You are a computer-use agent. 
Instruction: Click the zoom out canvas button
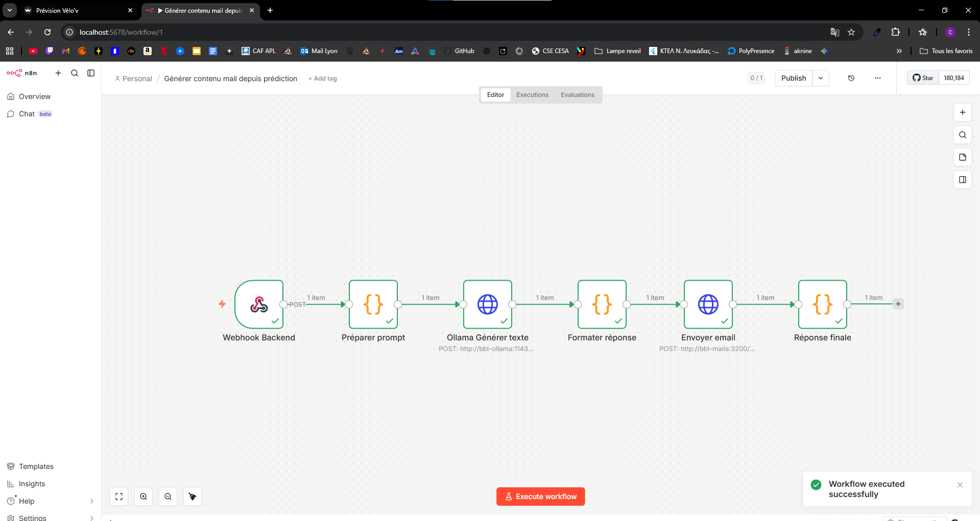168,497
